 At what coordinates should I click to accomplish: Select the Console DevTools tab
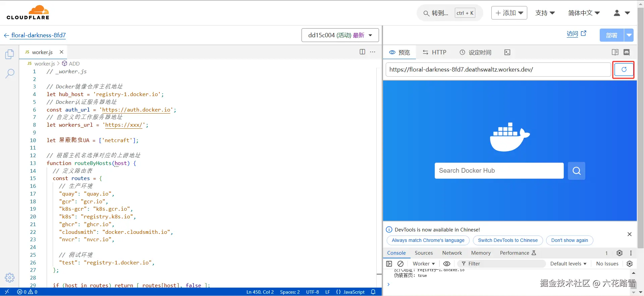pyautogui.click(x=396, y=253)
